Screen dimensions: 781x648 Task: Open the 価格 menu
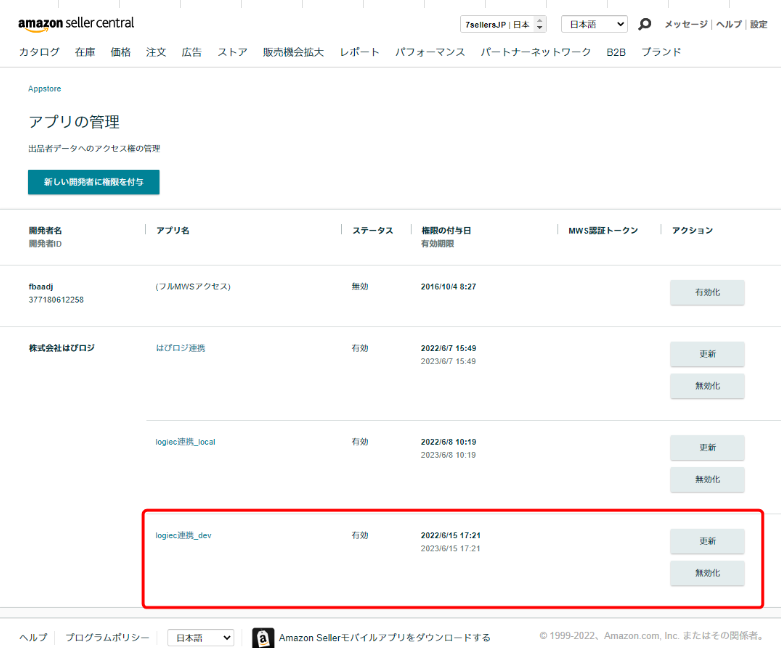point(121,52)
